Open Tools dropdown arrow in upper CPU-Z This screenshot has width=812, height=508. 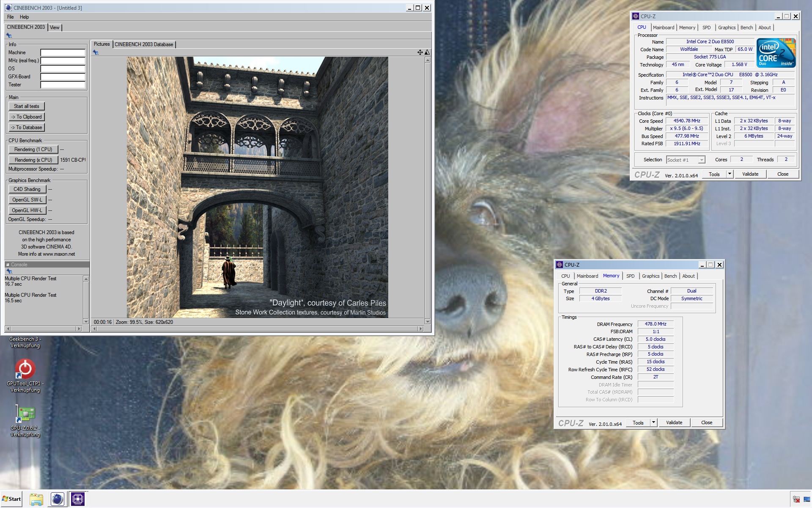point(730,174)
